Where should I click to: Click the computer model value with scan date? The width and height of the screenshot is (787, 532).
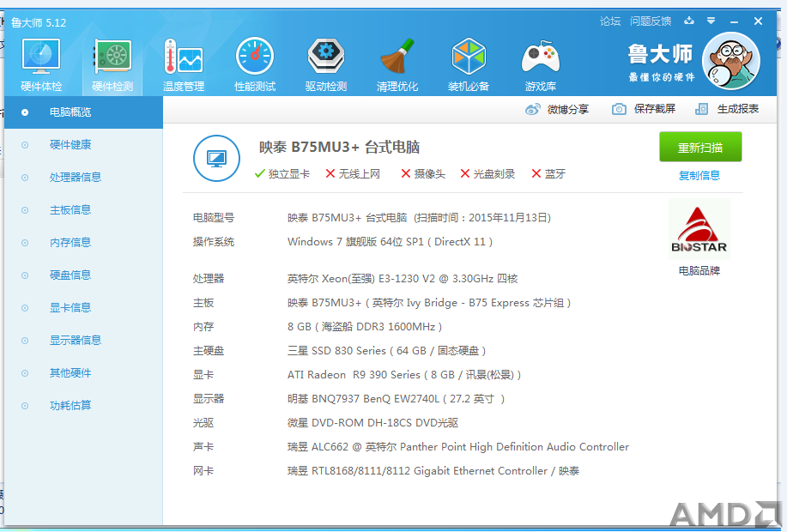pyautogui.click(x=419, y=218)
